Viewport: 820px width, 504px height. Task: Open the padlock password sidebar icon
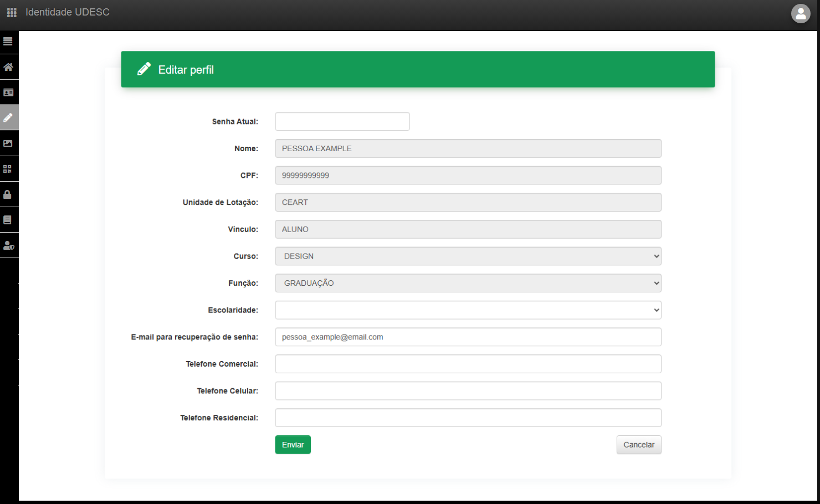point(8,194)
